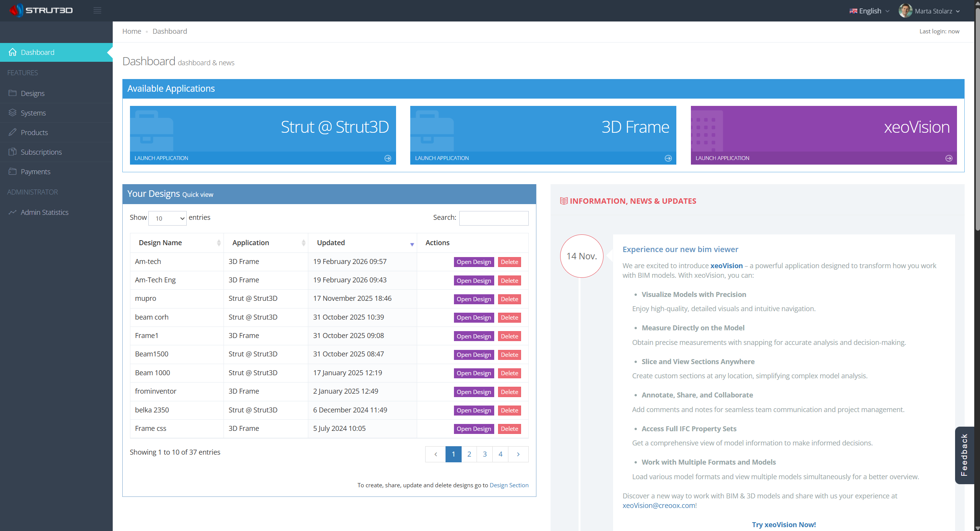Click the designs Search input field
Image resolution: width=980 pixels, height=531 pixels.
click(493, 218)
